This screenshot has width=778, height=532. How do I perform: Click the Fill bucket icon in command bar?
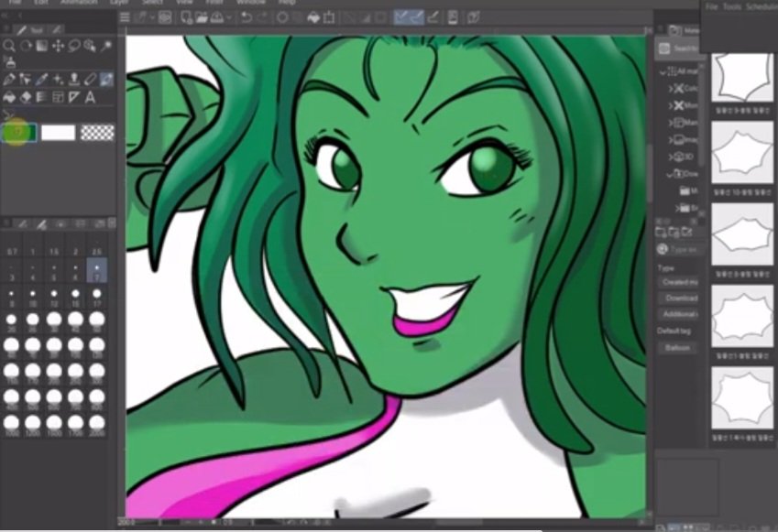(x=313, y=17)
